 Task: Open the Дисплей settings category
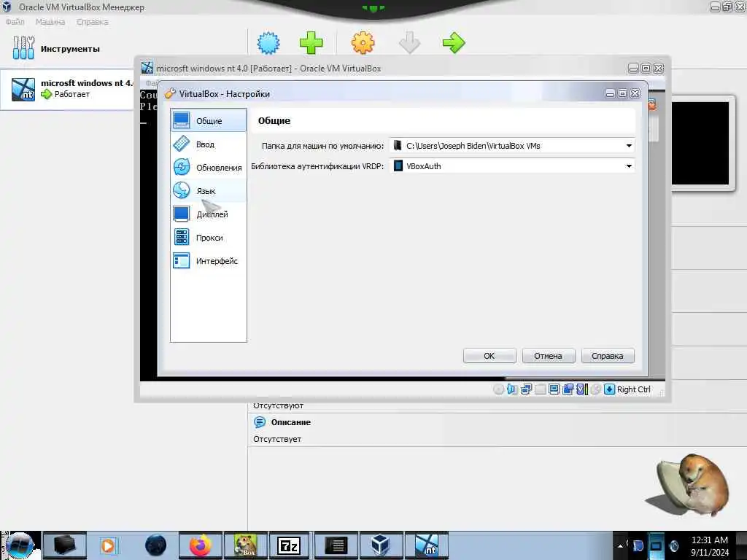[208, 214]
